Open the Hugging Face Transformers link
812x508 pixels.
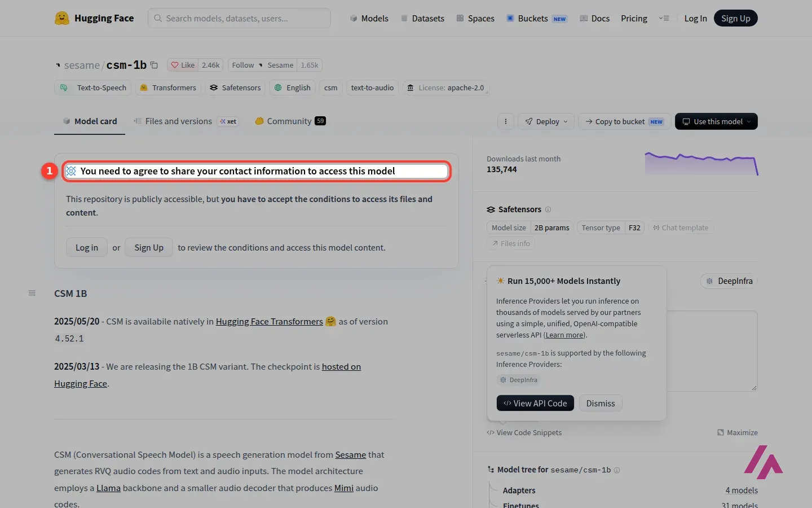[x=270, y=321]
